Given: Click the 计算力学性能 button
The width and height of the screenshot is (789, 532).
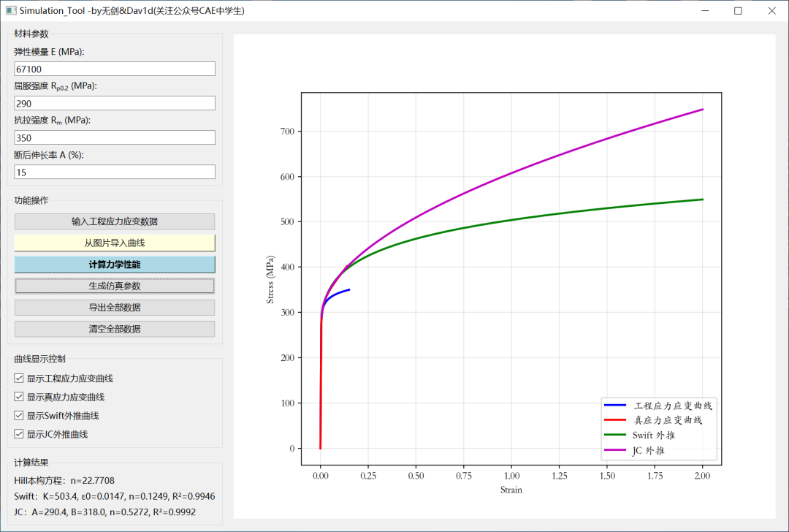Looking at the screenshot, I should 115,265.
